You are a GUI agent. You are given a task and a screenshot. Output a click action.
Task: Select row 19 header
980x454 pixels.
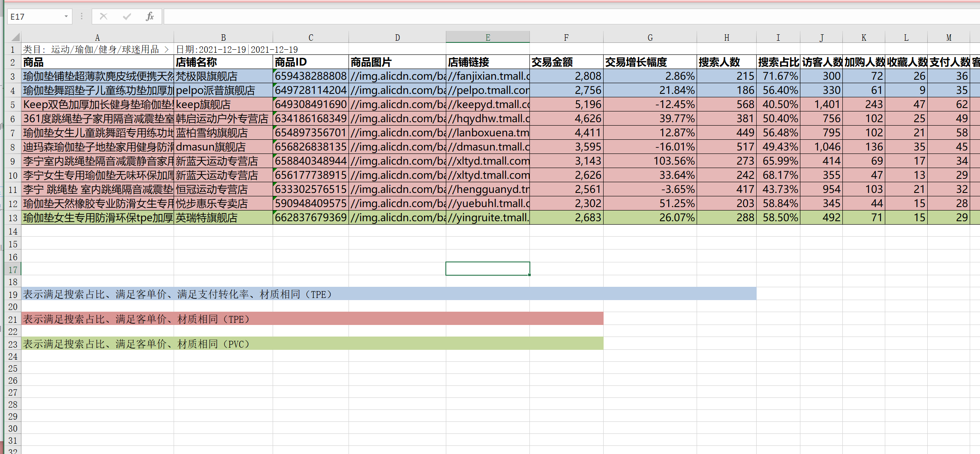pos(13,295)
